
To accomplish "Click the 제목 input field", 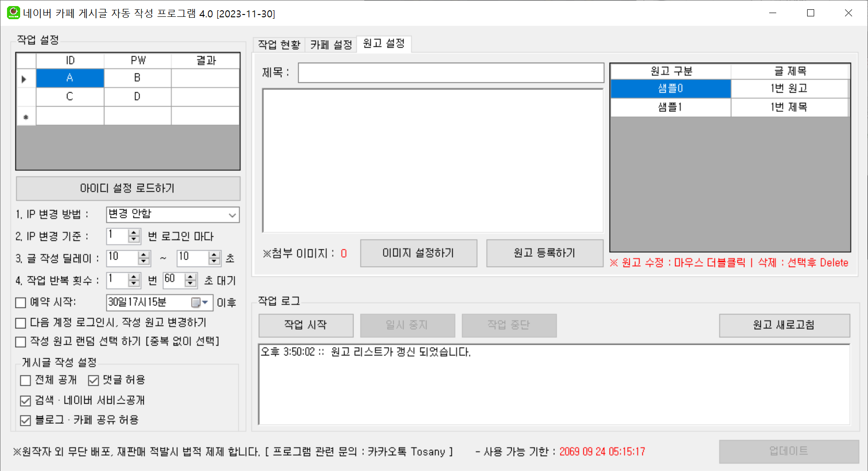I will point(451,73).
